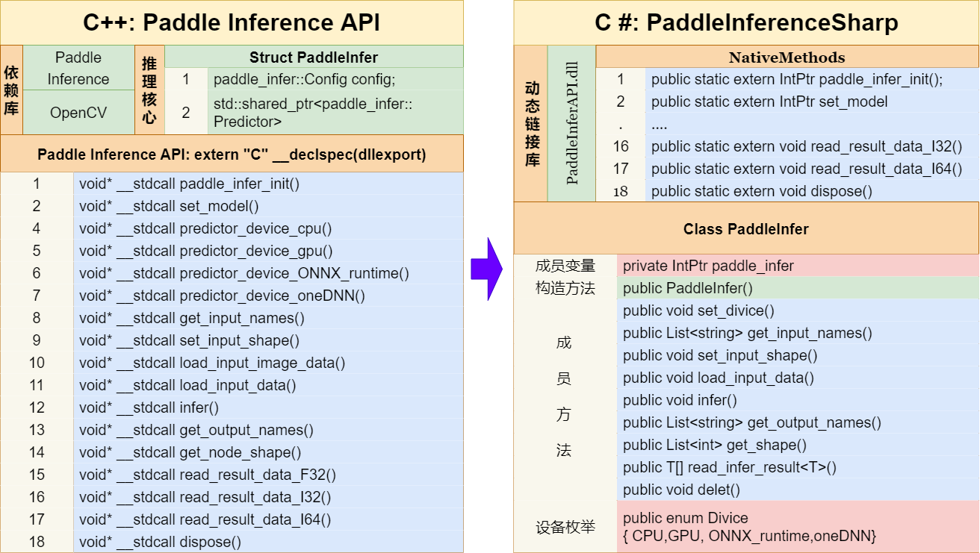Click the '构造方法' label
The image size is (980, 553).
point(565,288)
